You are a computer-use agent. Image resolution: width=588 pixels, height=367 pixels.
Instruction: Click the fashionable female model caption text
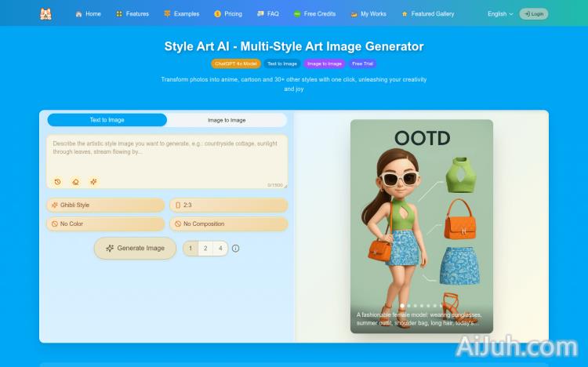pos(419,319)
